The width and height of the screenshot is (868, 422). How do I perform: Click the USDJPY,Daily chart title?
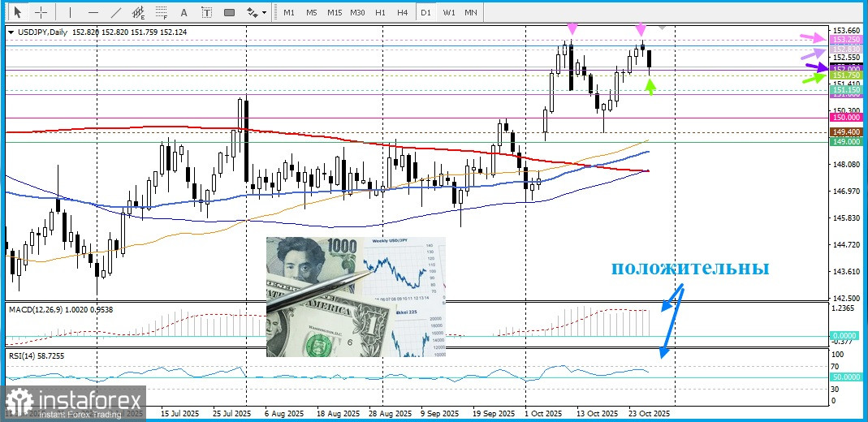pyautogui.click(x=42, y=32)
